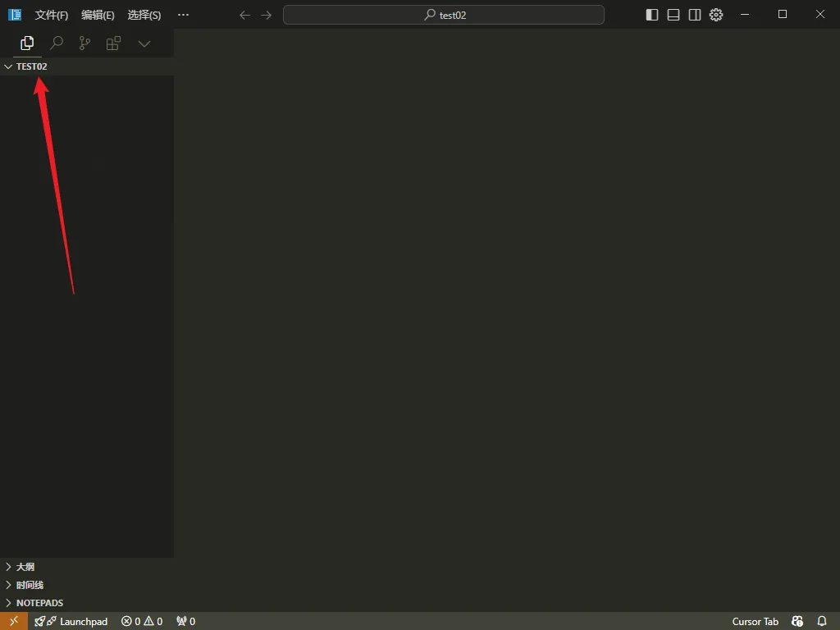Open the 文件(F) menu
The height and width of the screenshot is (630, 840).
click(x=52, y=15)
